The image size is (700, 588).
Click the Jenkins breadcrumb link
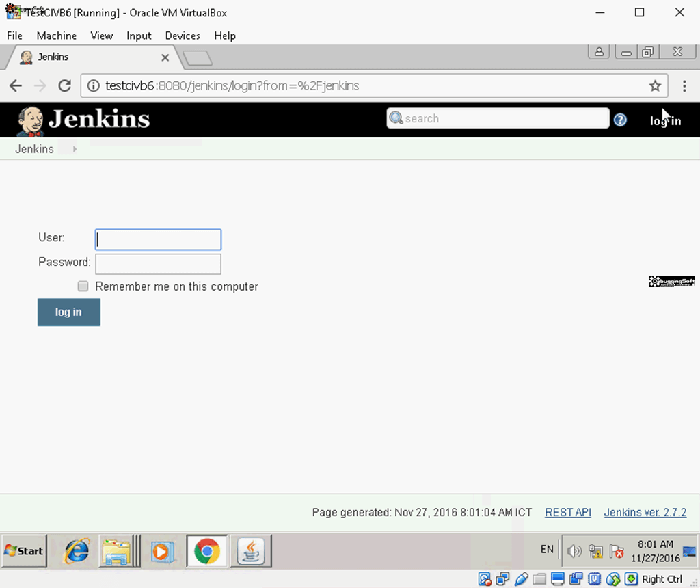click(x=34, y=149)
